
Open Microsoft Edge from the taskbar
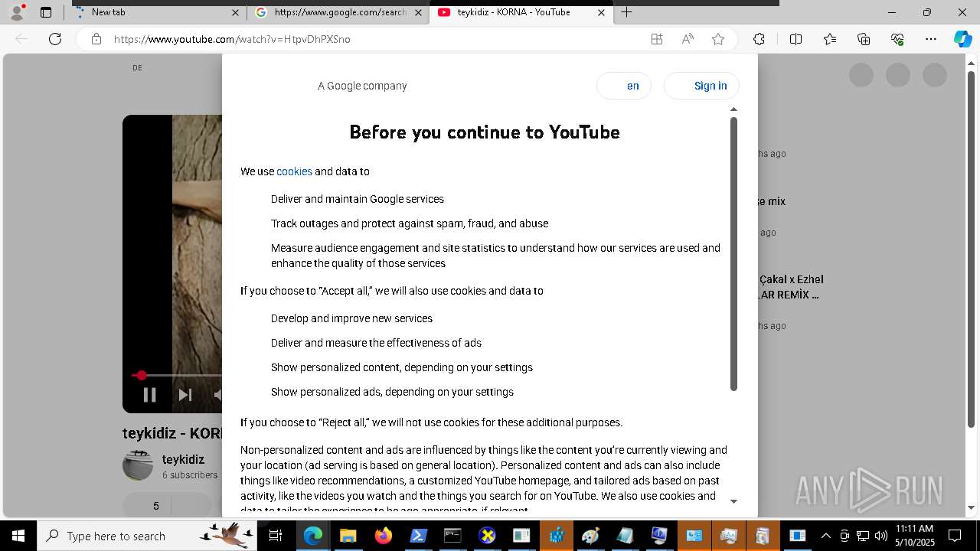[313, 536]
